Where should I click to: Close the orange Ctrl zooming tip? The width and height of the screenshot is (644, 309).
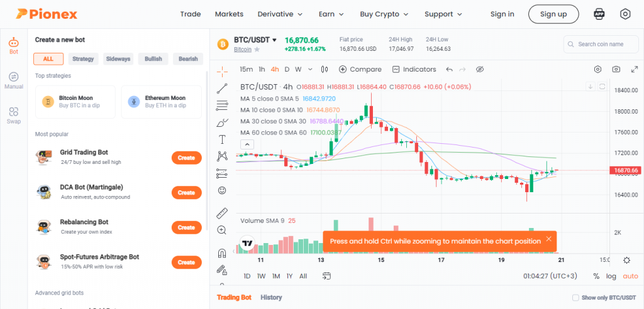(x=549, y=239)
